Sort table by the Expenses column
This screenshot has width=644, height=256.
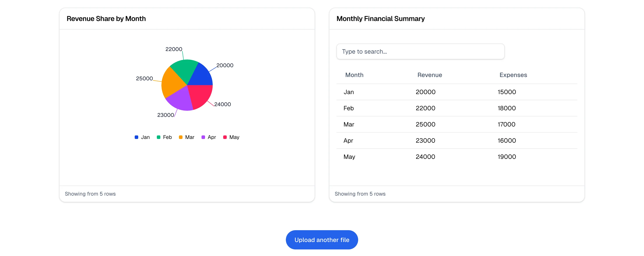point(513,75)
